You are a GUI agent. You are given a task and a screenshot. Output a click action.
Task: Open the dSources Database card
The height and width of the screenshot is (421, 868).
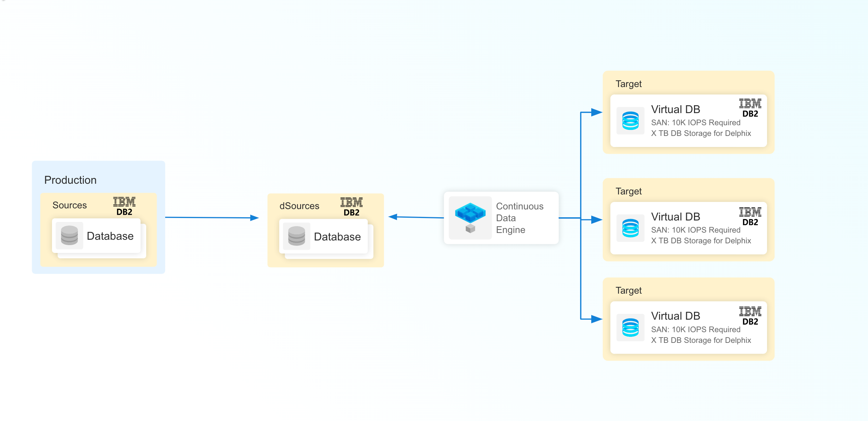pos(325,237)
